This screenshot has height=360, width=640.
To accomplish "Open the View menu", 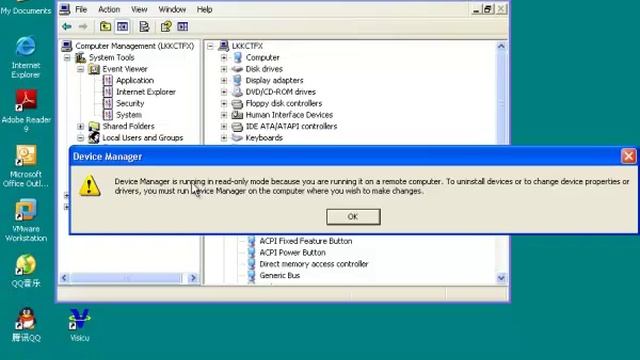I will [139, 9].
